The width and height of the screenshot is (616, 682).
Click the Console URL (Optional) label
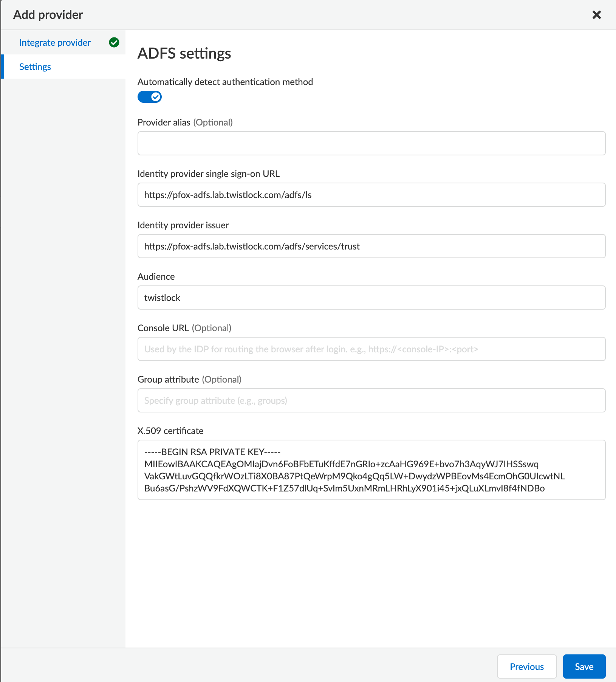tap(184, 328)
